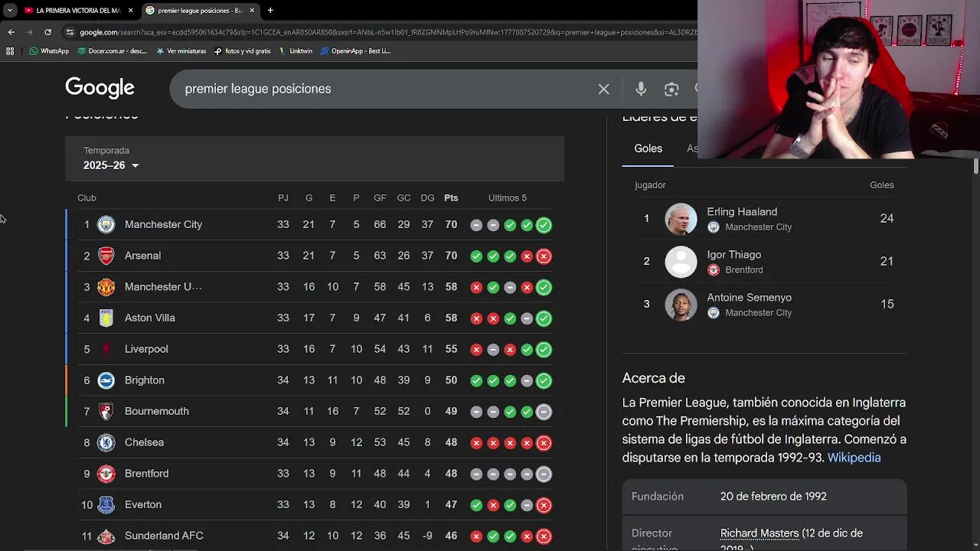
Task: Open the Linktwin bookmark
Action: click(x=296, y=51)
